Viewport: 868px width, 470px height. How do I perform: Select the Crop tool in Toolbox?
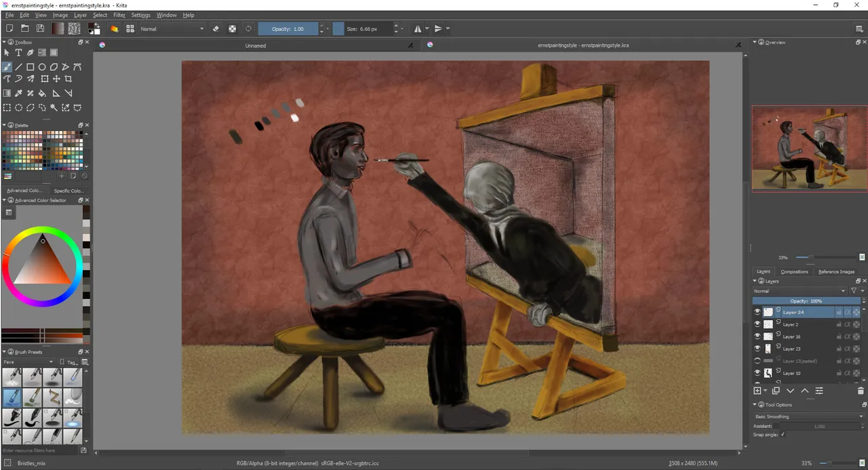pyautogui.click(x=68, y=79)
